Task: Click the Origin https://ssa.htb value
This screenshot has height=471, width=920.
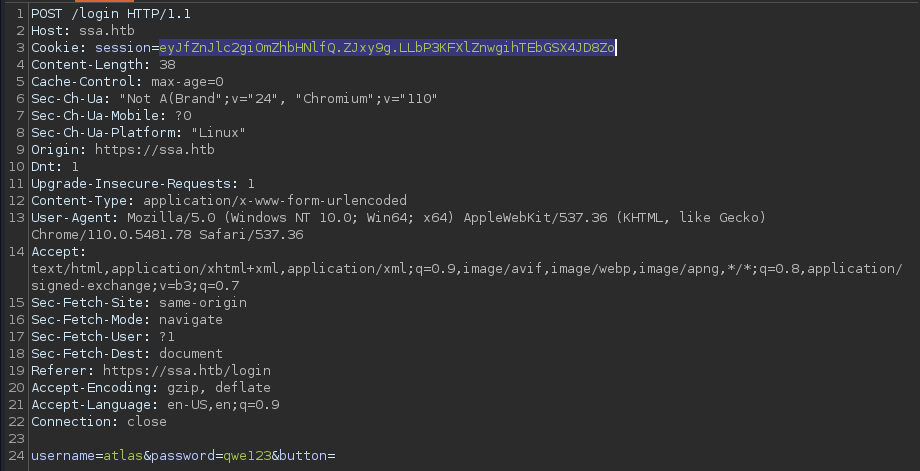Action: (155, 150)
